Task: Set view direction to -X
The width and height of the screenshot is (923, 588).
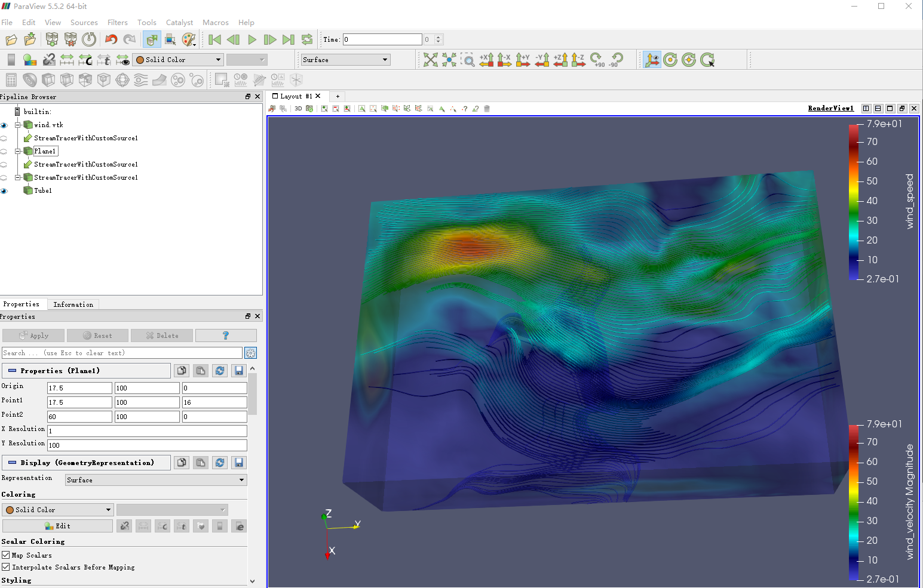Action: 505,60
